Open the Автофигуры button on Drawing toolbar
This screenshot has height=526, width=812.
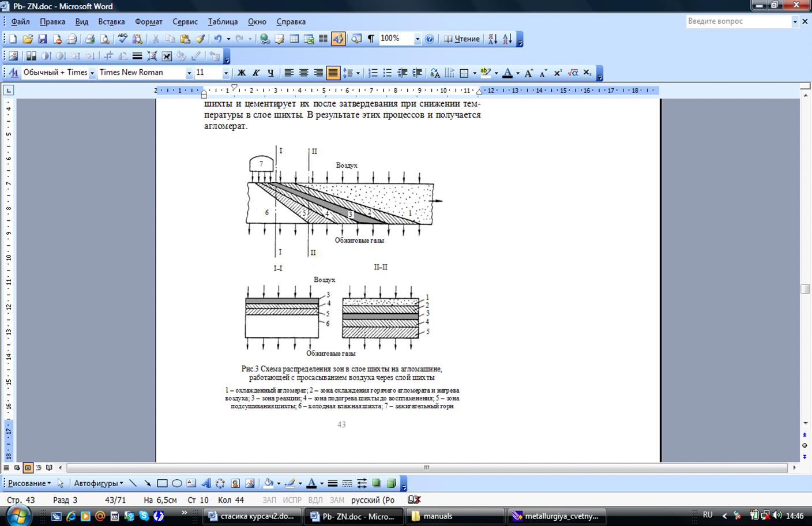coord(98,483)
